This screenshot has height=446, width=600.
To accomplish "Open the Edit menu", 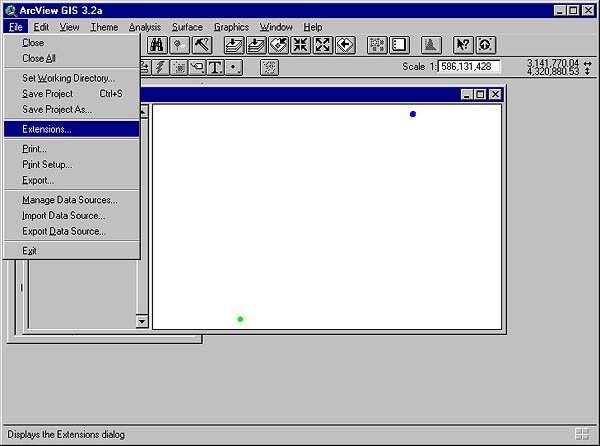I will tap(41, 27).
